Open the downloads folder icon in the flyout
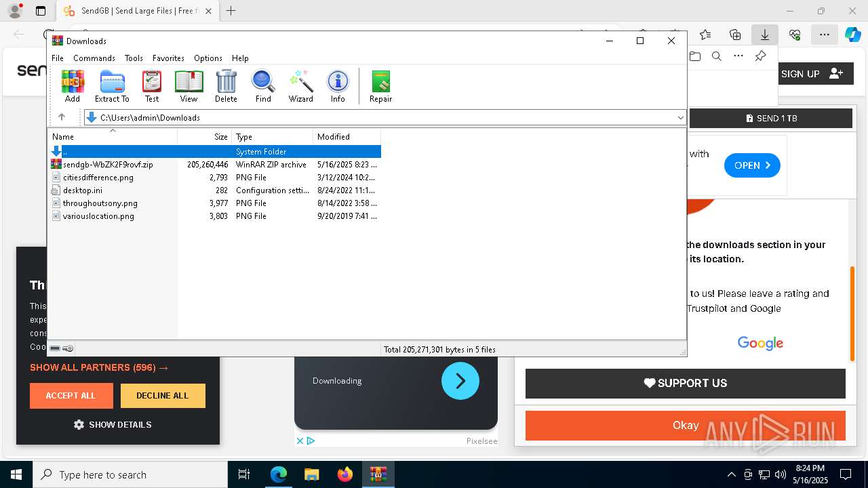 click(x=694, y=56)
